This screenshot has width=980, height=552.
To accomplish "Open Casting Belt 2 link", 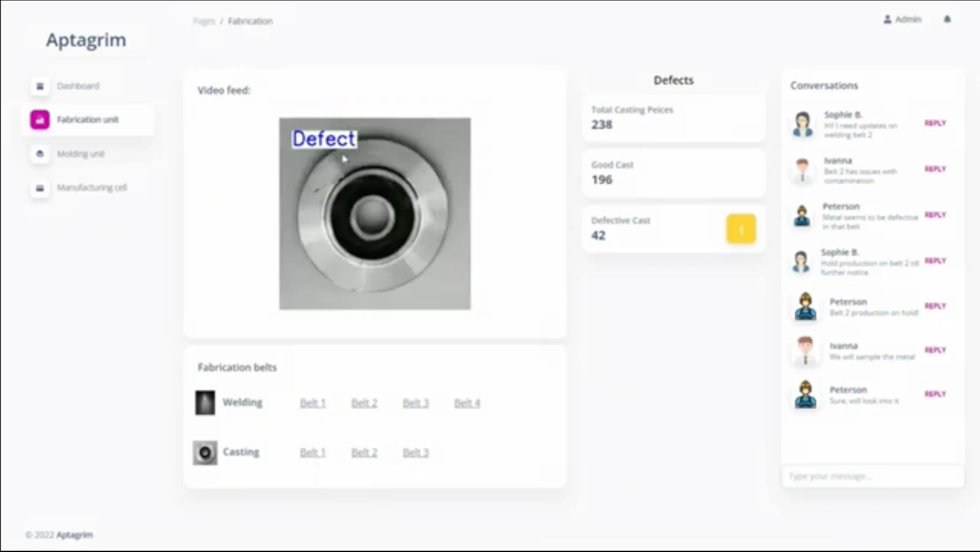I will coord(364,452).
